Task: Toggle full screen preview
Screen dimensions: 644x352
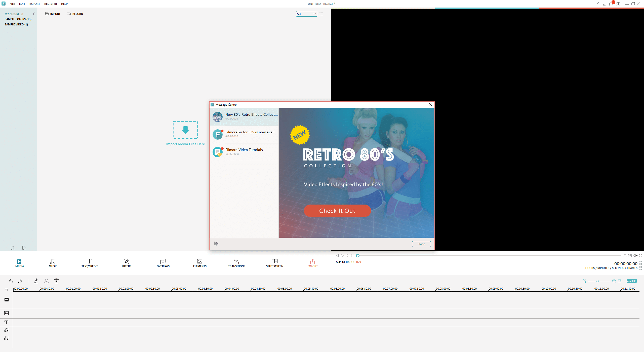Action: point(640,256)
